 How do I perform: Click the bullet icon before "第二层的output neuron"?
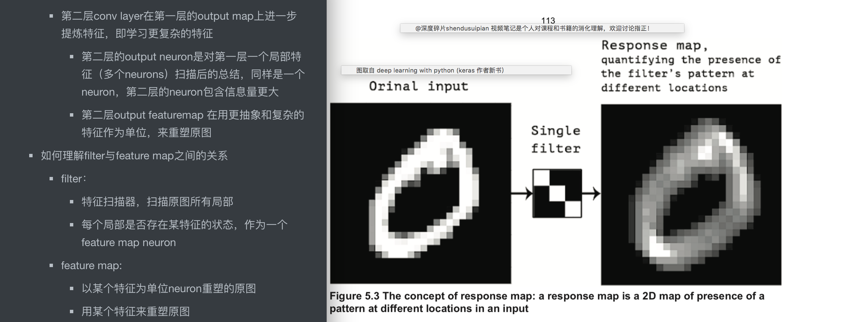72,57
